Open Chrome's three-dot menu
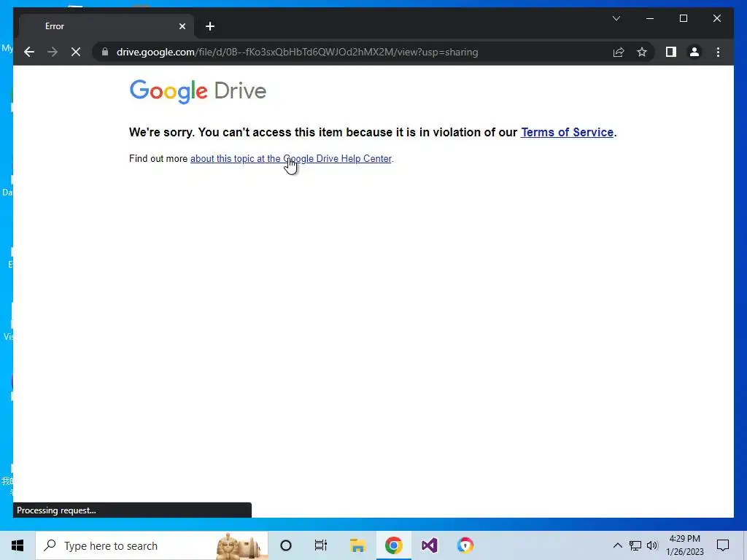The width and height of the screenshot is (747, 560). (x=718, y=52)
